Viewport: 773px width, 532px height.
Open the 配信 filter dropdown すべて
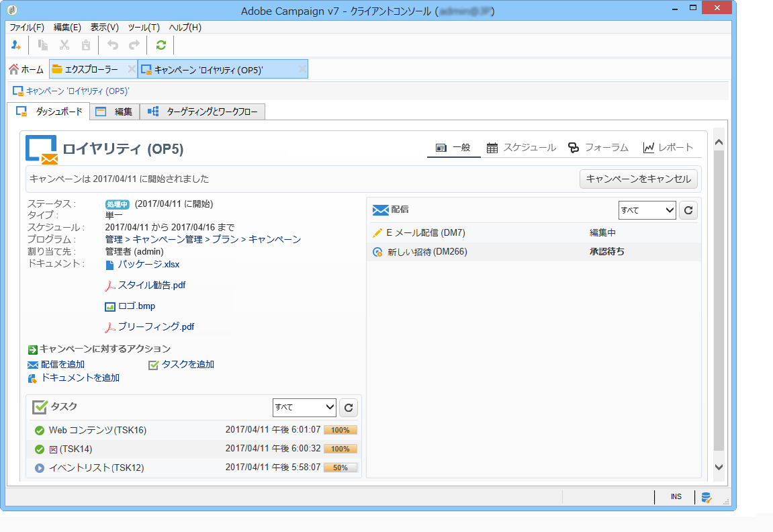pyautogui.click(x=647, y=210)
